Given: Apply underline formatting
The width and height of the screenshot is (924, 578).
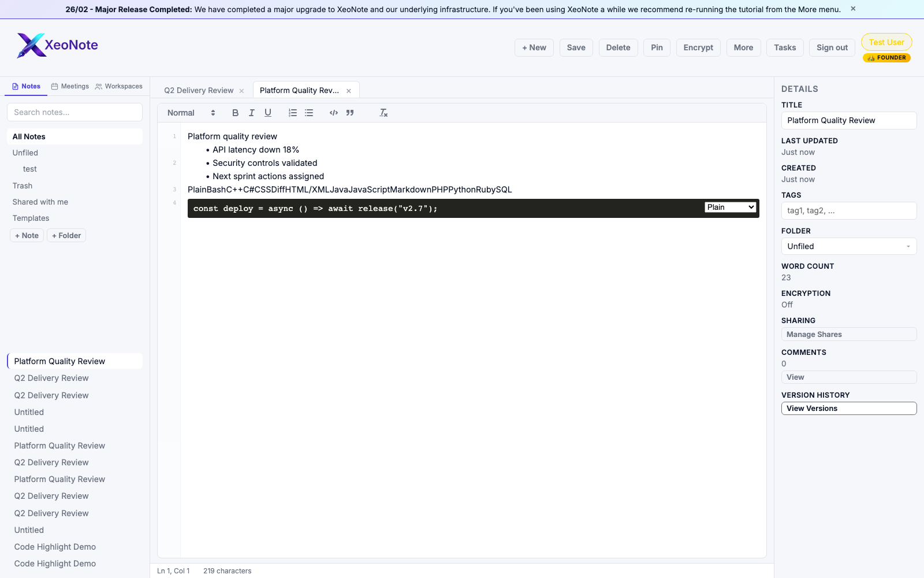Looking at the screenshot, I should pyautogui.click(x=267, y=113).
